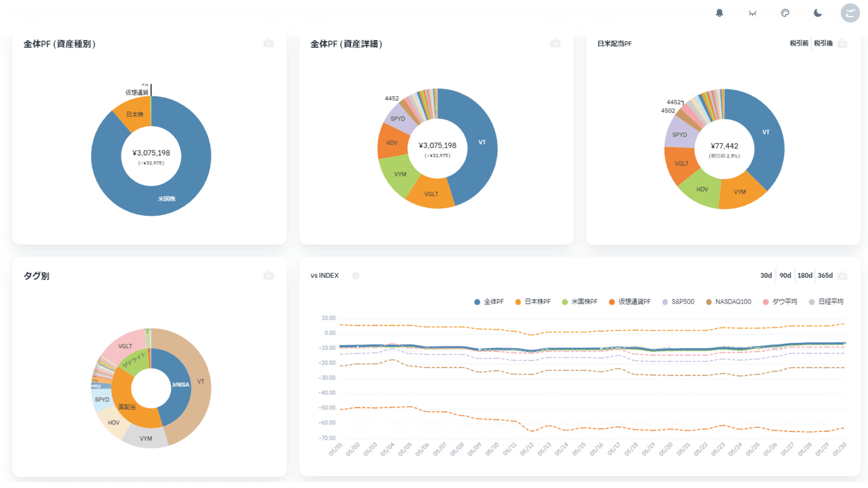Click HDV outer slice in タグ別 chart
868x488 pixels.
pos(113,423)
